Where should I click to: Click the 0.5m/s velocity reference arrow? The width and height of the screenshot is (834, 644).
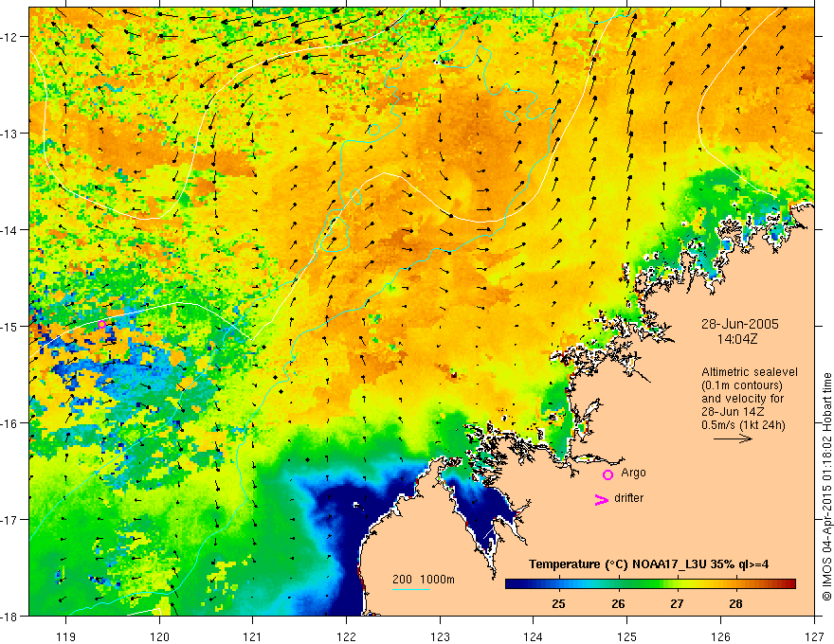(733, 438)
